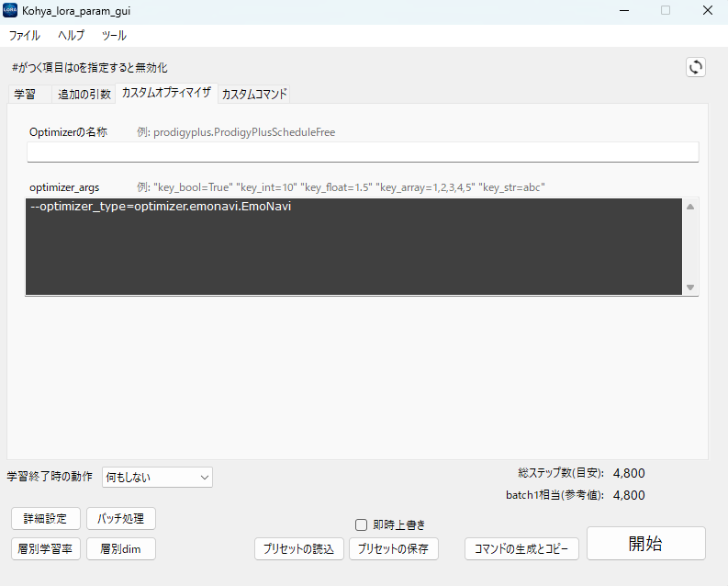This screenshot has width=728, height=586.
Task: Click the 総ステップ数 value 4,800
Action: coord(629,473)
